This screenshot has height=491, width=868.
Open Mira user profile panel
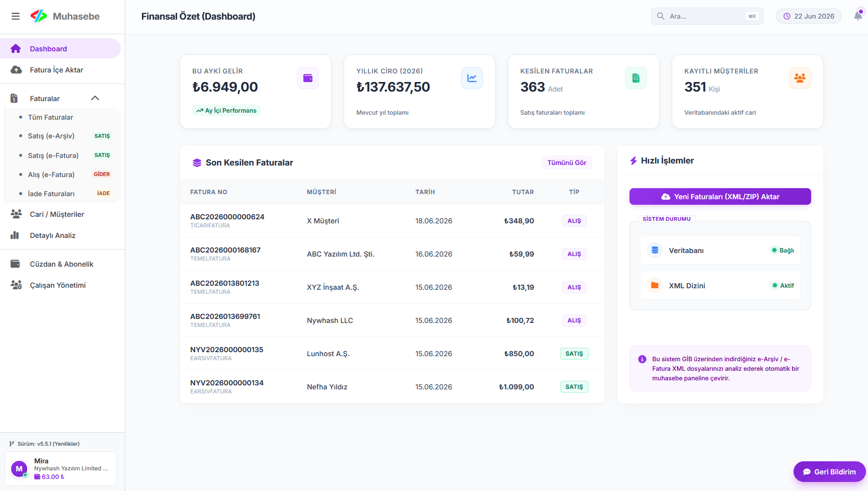(61, 468)
